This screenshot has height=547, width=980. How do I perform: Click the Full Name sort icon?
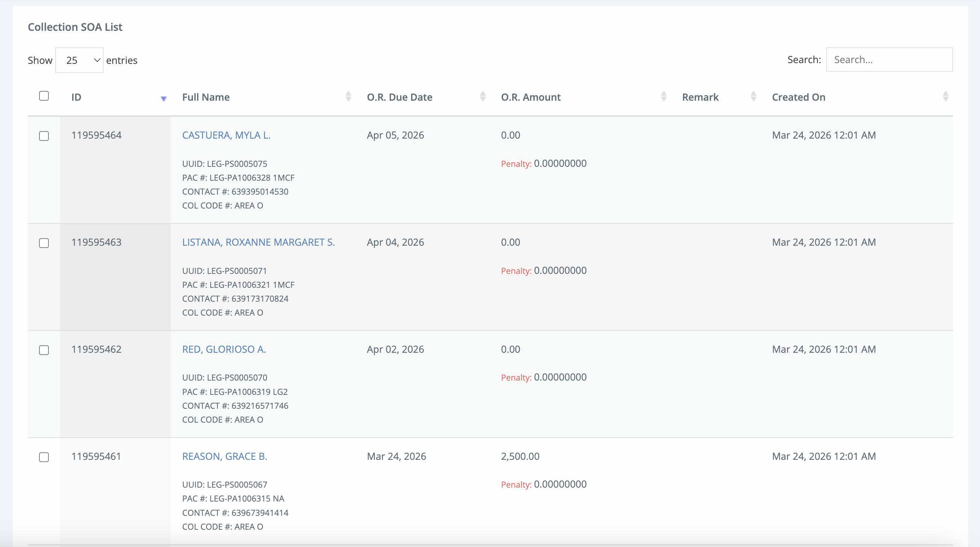tap(348, 97)
